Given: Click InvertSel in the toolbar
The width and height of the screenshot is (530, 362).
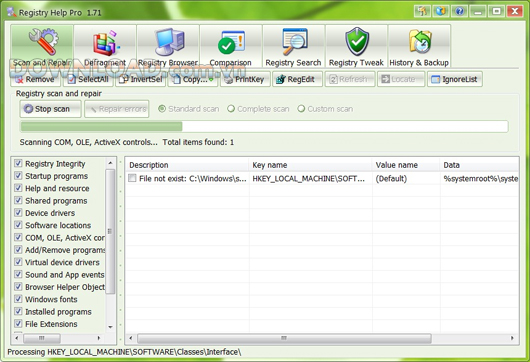Looking at the screenshot, I should coord(140,79).
